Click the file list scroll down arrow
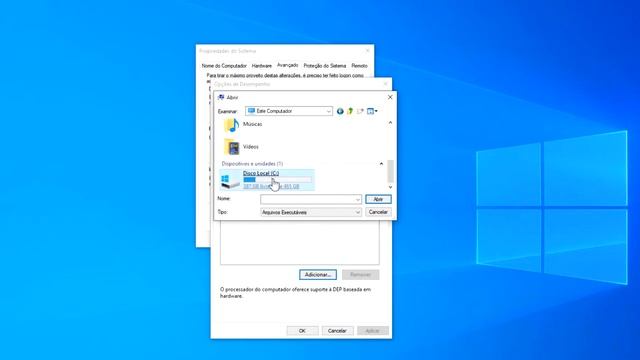Viewport: 640px width, 360px height. click(x=390, y=187)
